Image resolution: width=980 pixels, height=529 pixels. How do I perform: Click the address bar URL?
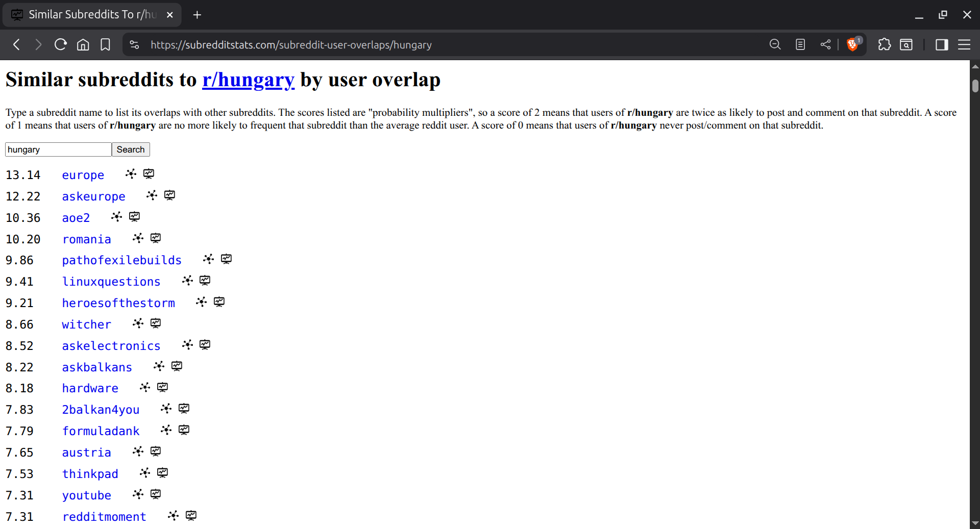[x=291, y=45]
